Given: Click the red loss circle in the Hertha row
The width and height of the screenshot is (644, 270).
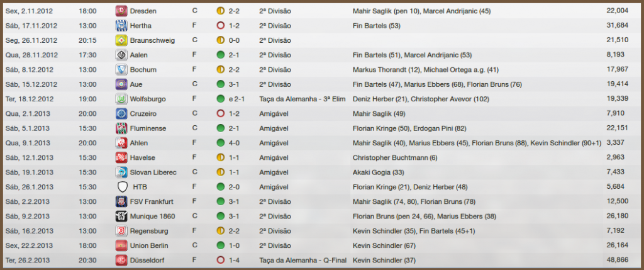Looking at the screenshot, I should pos(220,25).
